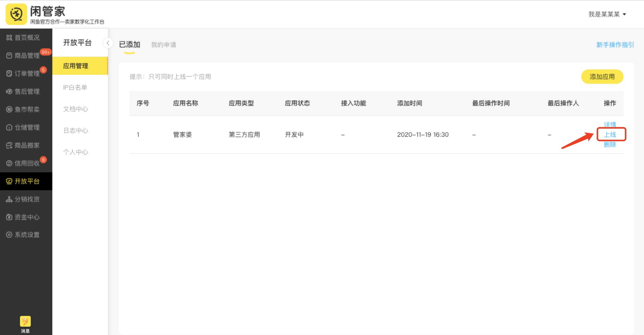Click the 开发中 status cell

[294, 135]
